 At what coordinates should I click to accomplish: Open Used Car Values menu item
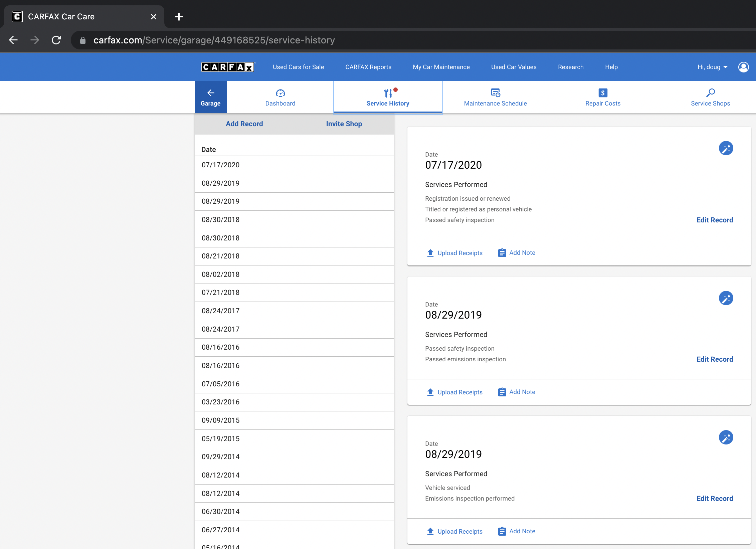[514, 67]
